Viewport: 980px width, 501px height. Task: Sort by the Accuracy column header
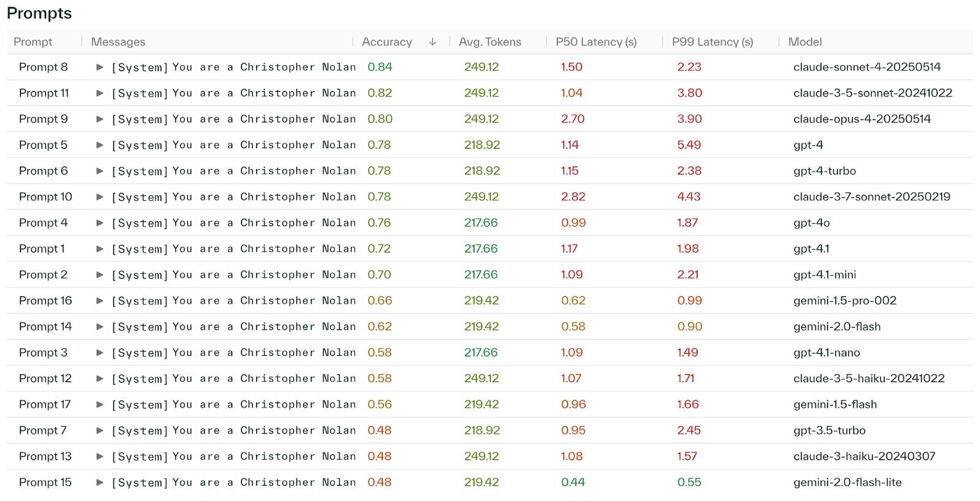pos(386,42)
